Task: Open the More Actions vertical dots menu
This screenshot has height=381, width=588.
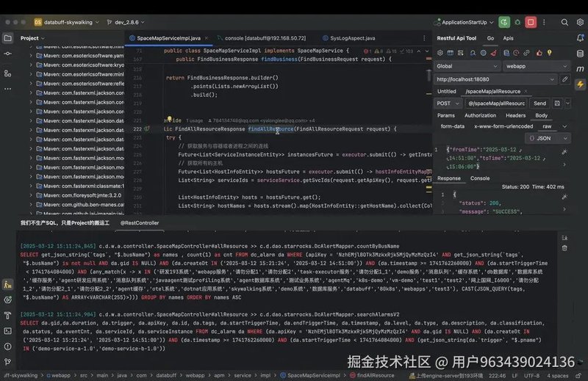Action: click(544, 23)
